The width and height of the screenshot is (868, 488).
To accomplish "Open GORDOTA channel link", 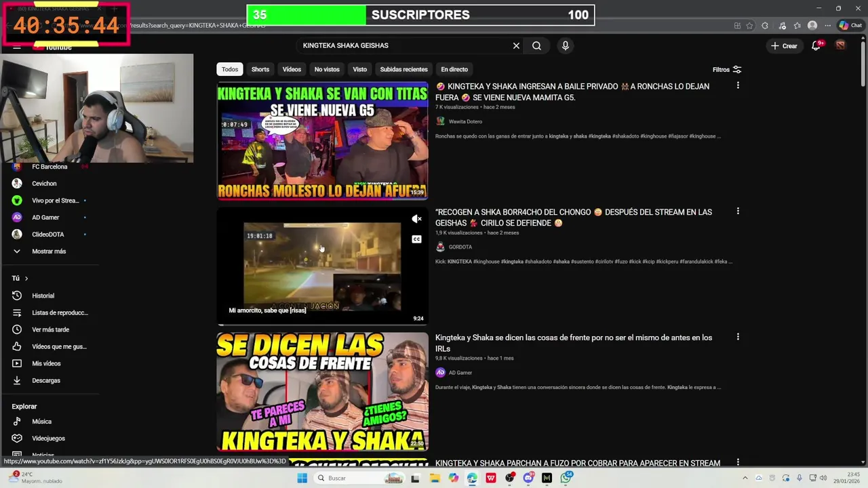I will pyautogui.click(x=460, y=247).
